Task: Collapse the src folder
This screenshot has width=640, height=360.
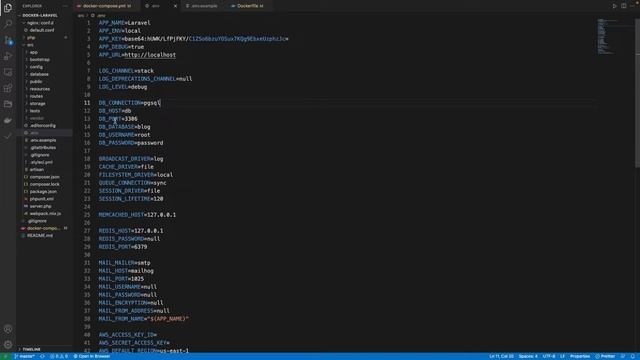Action: tap(30, 45)
